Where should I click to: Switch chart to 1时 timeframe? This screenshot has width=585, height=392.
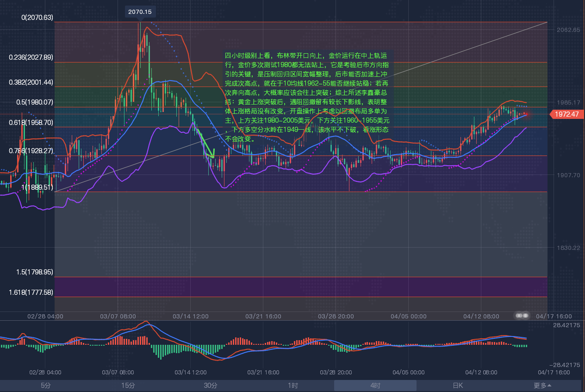pyautogui.click(x=292, y=386)
